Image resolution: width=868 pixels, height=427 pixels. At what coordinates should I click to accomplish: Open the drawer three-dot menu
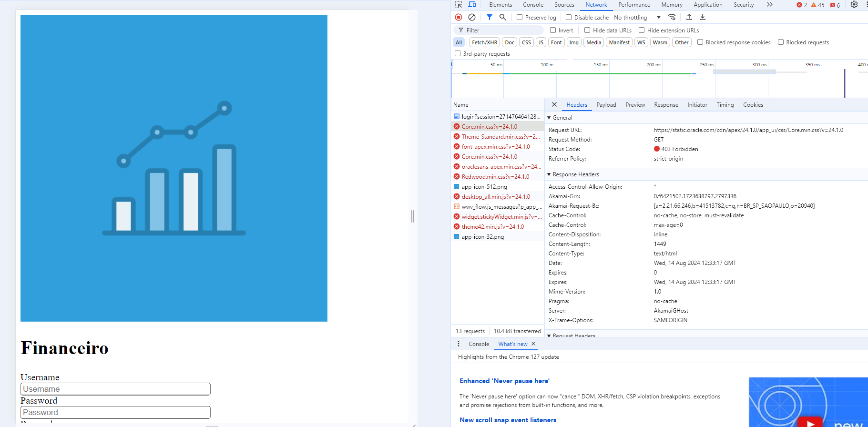click(459, 344)
